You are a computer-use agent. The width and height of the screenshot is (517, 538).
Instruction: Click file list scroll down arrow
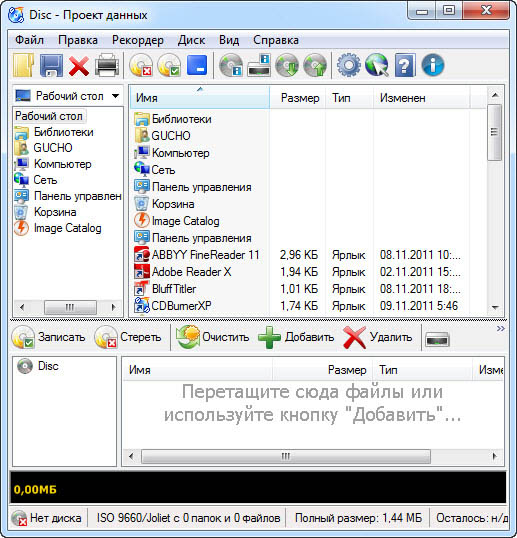click(x=495, y=307)
